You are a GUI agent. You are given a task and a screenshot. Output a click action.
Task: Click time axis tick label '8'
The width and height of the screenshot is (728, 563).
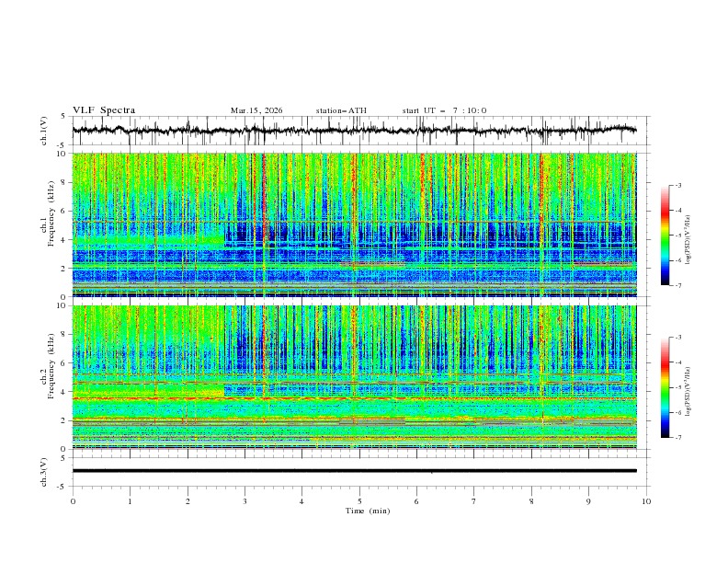[x=531, y=501]
